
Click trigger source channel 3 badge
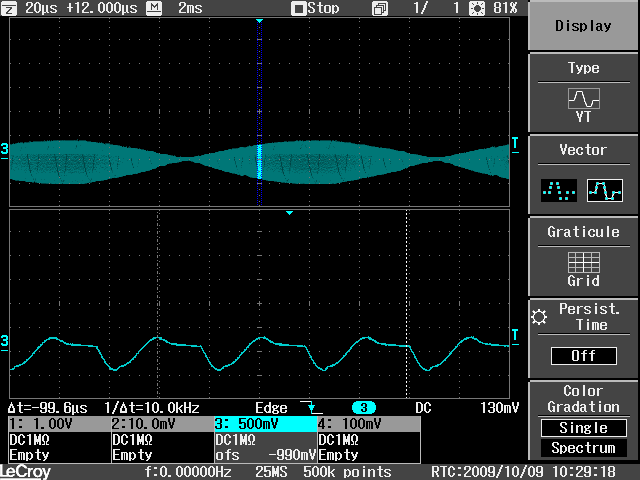[x=364, y=407]
